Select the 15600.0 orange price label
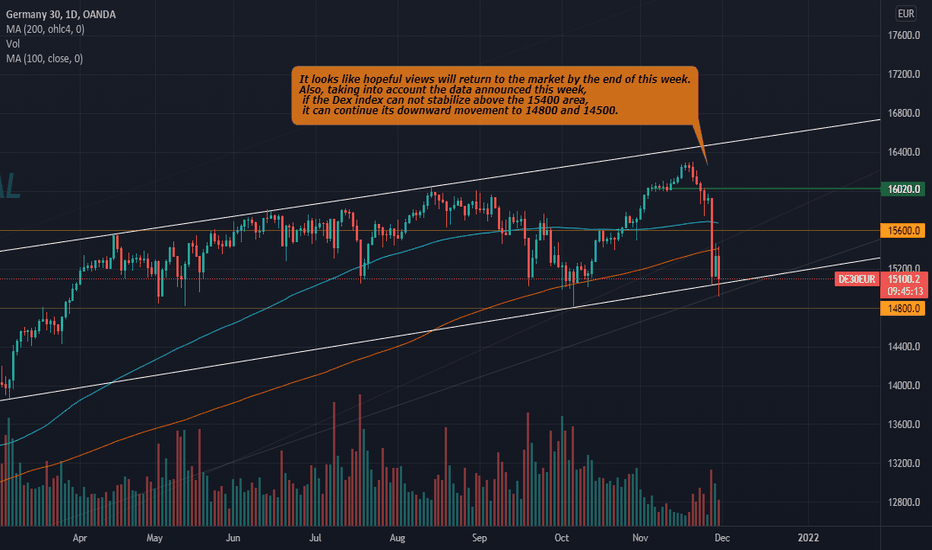This screenshot has width=932, height=550. click(903, 231)
